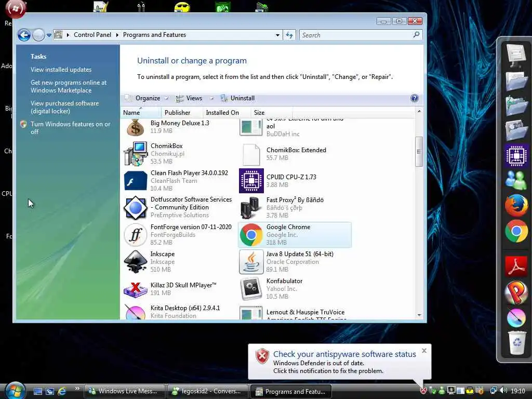Open the help question mark icon
Image resolution: width=532 pixels, height=399 pixels.
[x=414, y=98]
